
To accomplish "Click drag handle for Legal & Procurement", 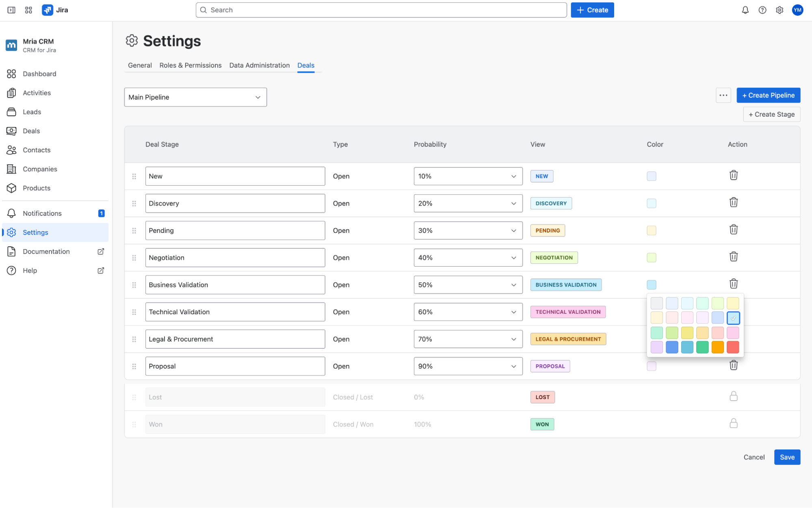I will pyautogui.click(x=134, y=339).
